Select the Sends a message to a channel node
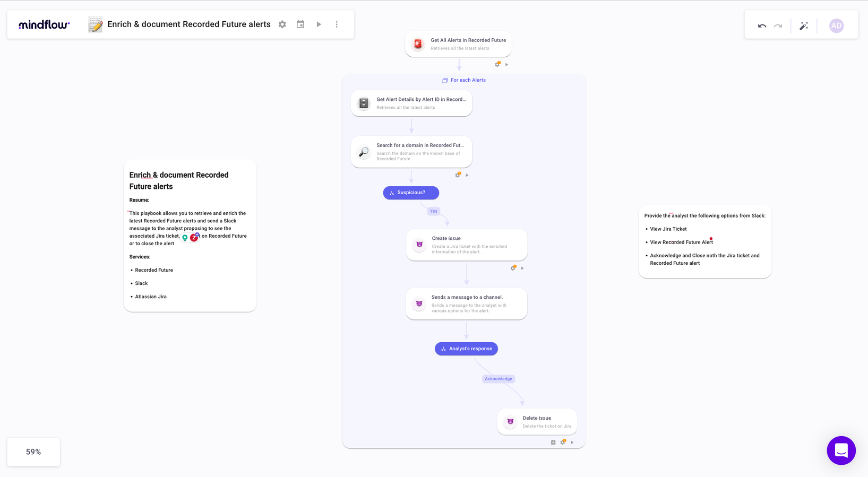 point(467,303)
